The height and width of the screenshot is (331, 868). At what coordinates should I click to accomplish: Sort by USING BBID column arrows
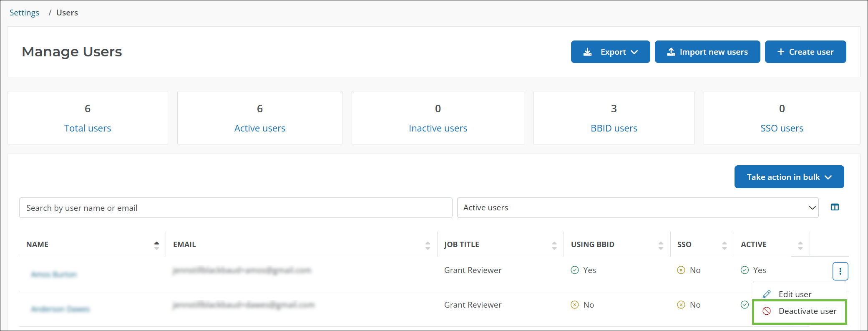tap(661, 245)
